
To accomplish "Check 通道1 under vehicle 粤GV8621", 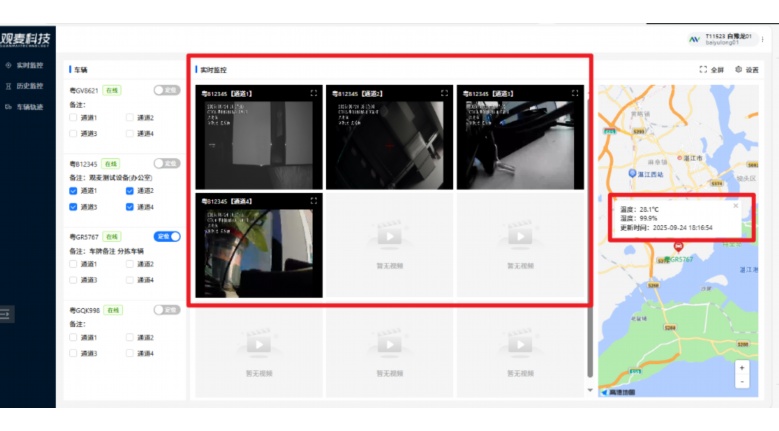I will [73, 117].
